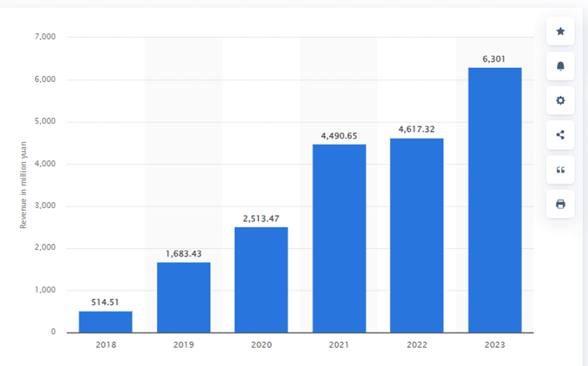Open chart settings gear icon

[x=561, y=100]
